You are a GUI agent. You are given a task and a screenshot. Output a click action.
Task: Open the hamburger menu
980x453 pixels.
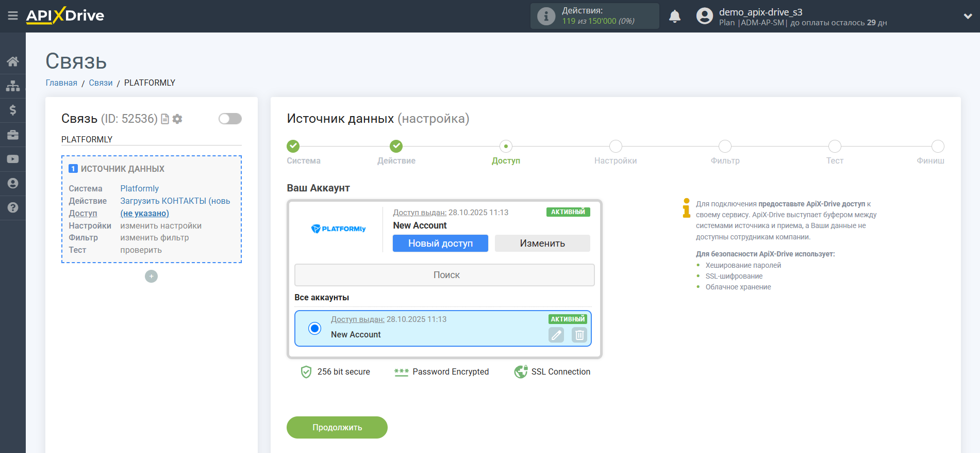click(x=13, y=16)
